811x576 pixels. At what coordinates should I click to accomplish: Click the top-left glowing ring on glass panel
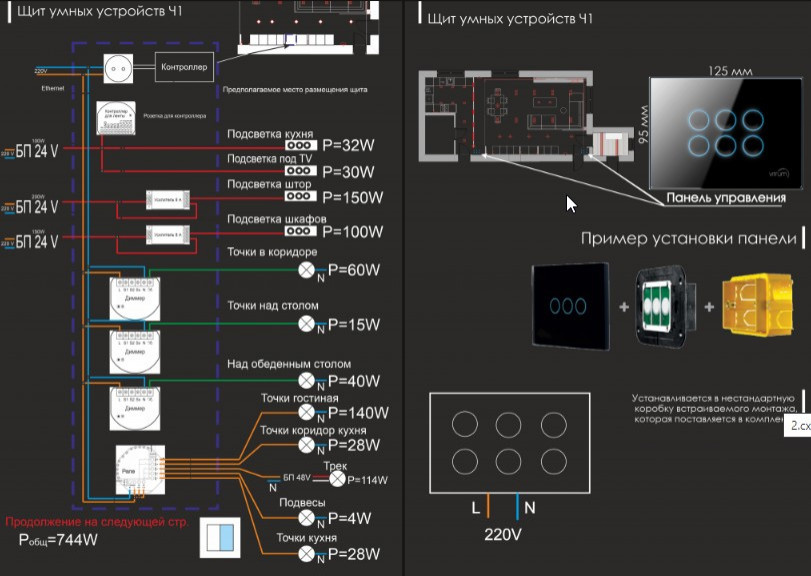pyautogui.click(x=698, y=120)
